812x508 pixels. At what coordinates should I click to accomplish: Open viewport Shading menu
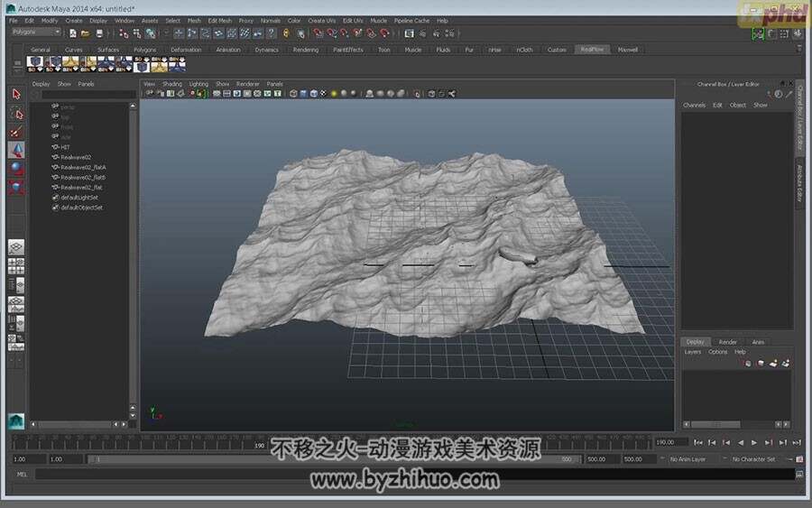pos(172,84)
